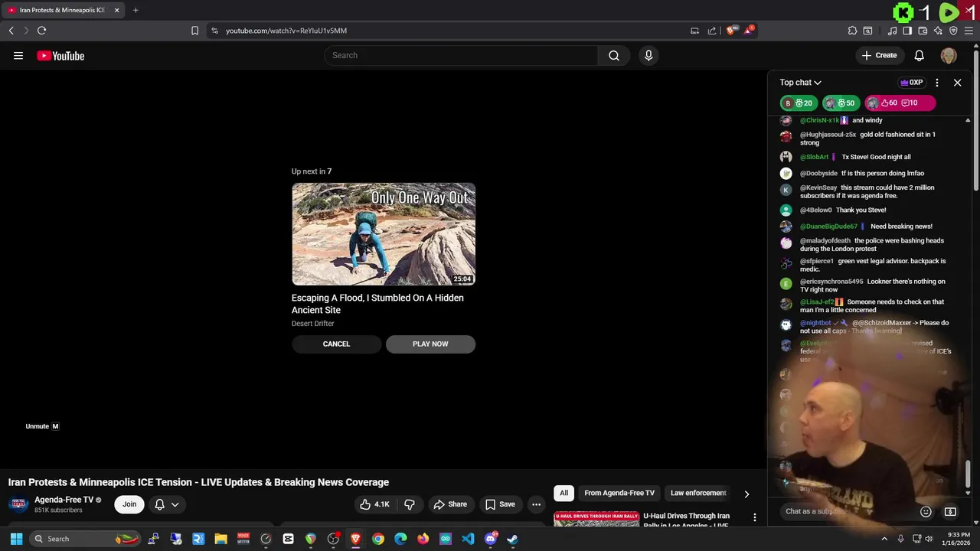980x551 pixels.
Task: Open Brave Wallet icon
Action: tap(923, 31)
